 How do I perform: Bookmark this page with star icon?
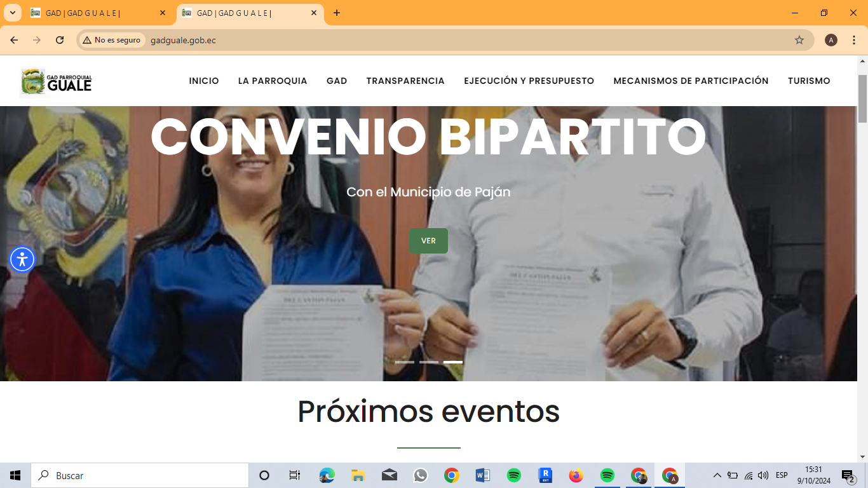[x=799, y=40]
